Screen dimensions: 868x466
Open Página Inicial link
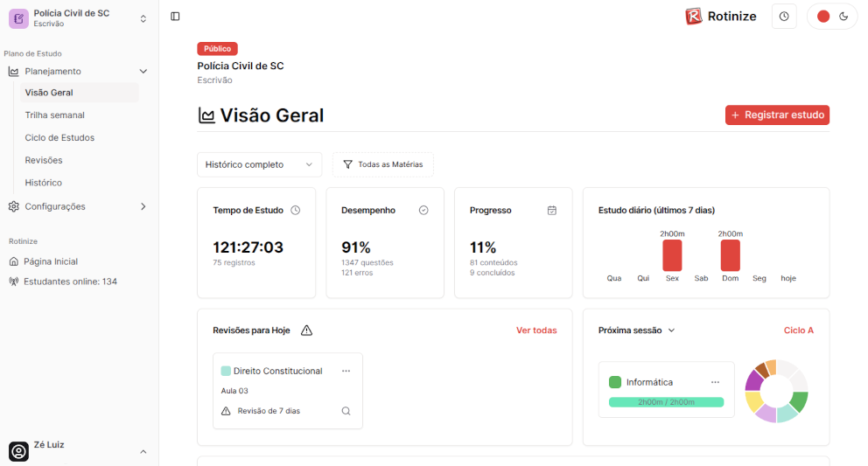[51, 261]
